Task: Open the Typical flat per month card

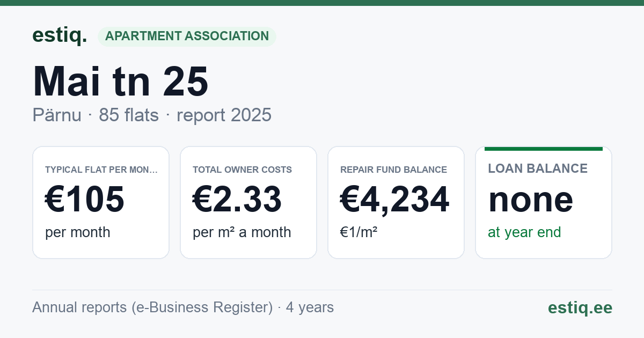Action: [x=101, y=202]
